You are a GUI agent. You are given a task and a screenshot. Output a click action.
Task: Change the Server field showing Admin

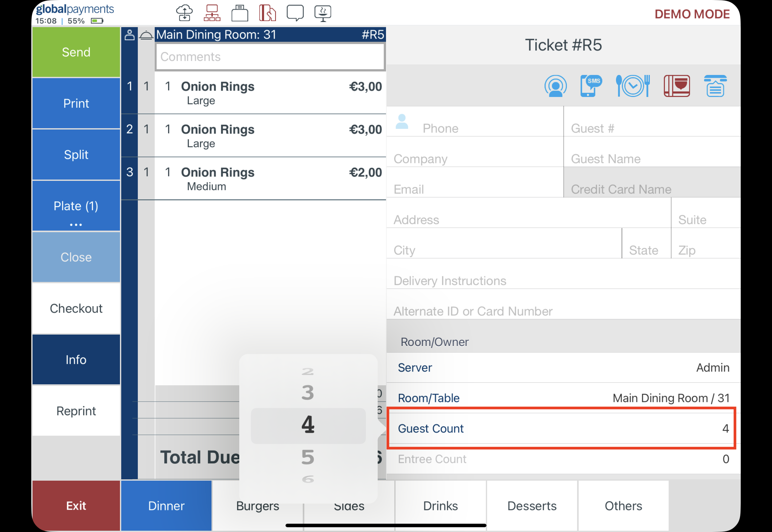pyautogui.click(x=563, y=367)
